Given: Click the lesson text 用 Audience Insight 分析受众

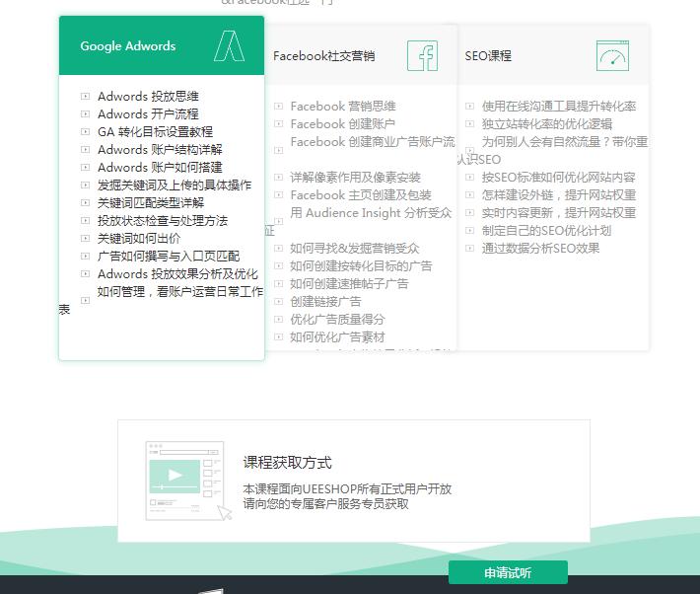Looking at the screenshot, I should (x=371, y=213).
